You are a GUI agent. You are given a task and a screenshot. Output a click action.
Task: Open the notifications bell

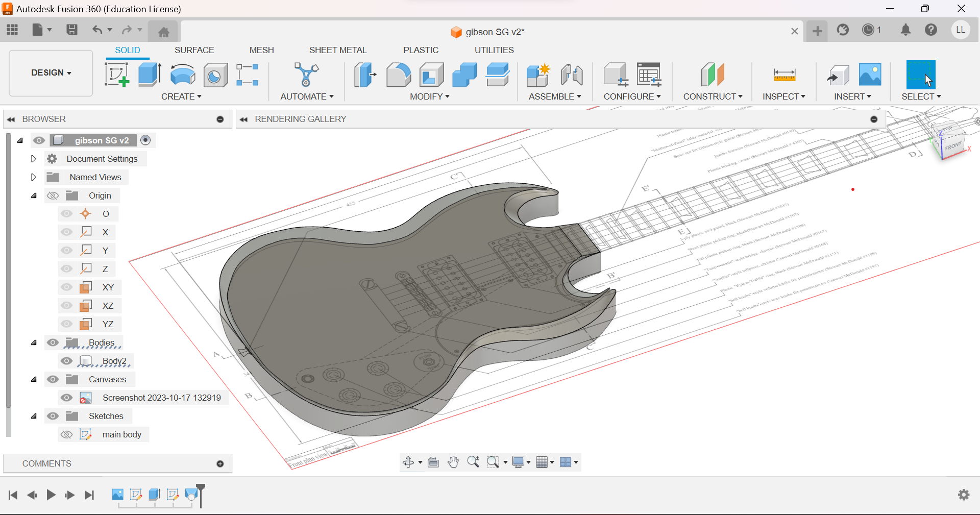click(905, 30)
